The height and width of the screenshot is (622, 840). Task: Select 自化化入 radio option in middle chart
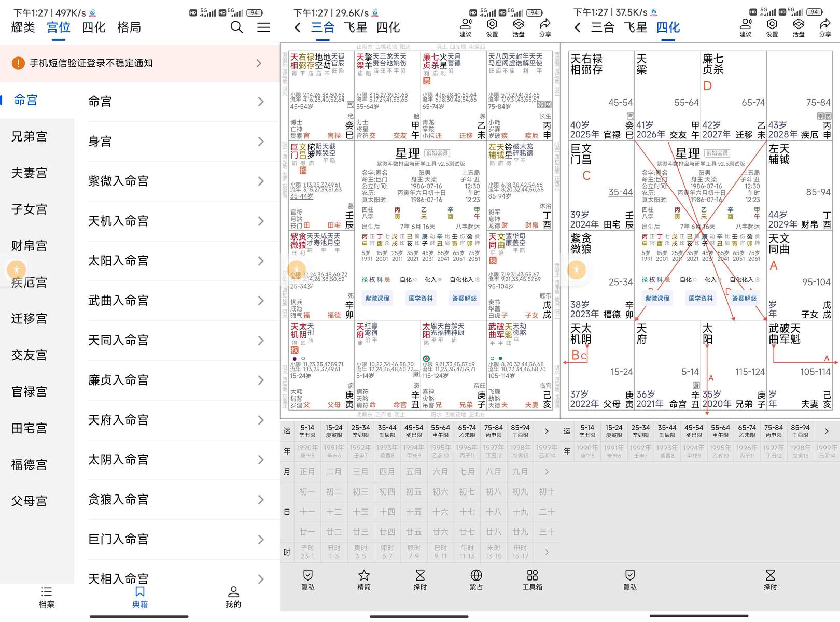pos(465,280)
